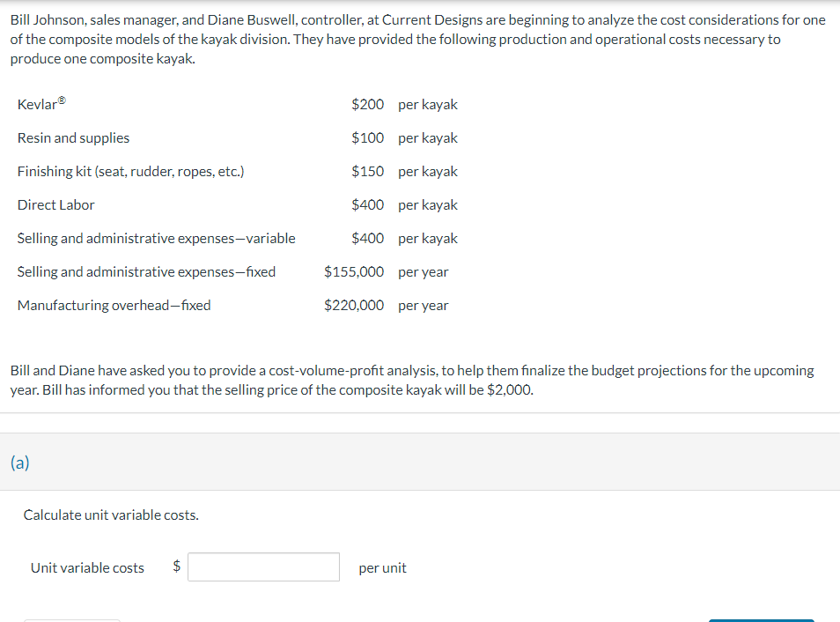This screenshot has height=622, width=840.
Task: Select the 'Manufacturing overhead—fixed' line
Action: point(114,305)
